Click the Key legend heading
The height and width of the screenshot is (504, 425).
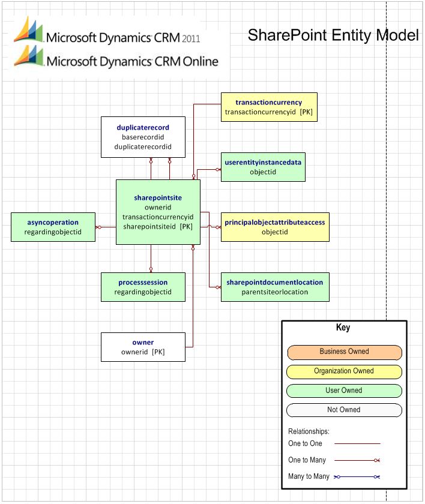[x=343, y=328]
